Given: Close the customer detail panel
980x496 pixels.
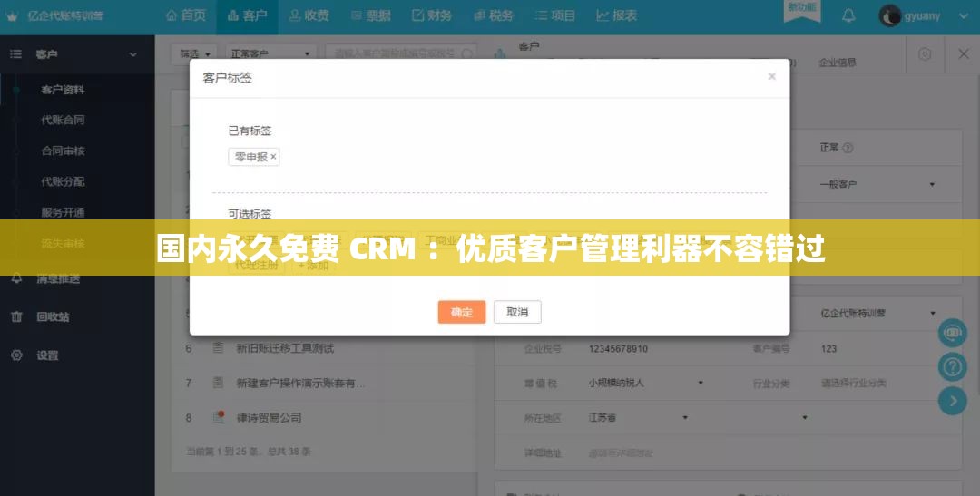Looking at the screenshot, I should click(964, 53).
